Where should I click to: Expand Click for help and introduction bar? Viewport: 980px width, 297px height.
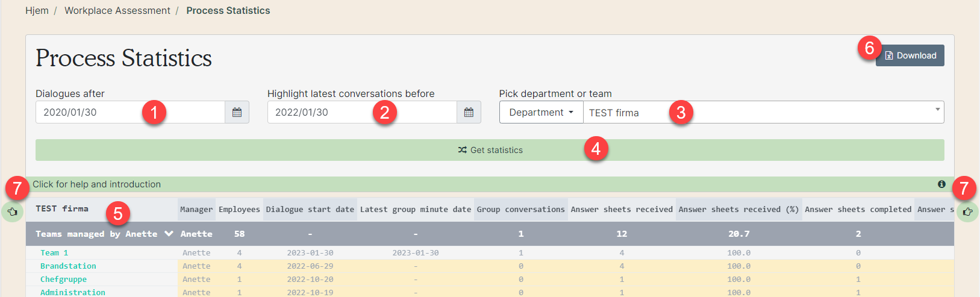pos(490,184)
